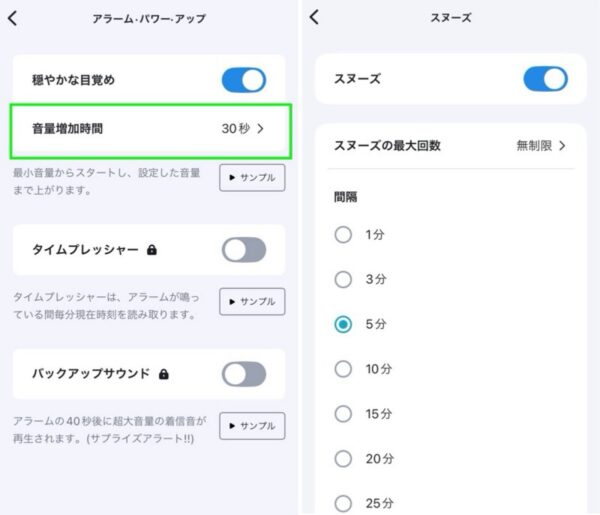Play サンプル for タイムプレッシャー
The width and height of the screenshot is (600, 515).
pyautogui.click(x=252, y=302)
